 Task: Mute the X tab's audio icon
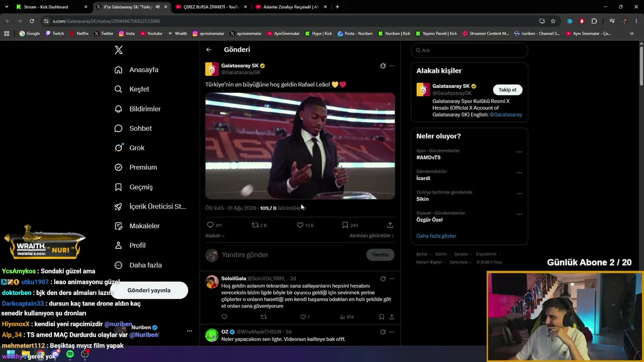[x=157, y=7]
